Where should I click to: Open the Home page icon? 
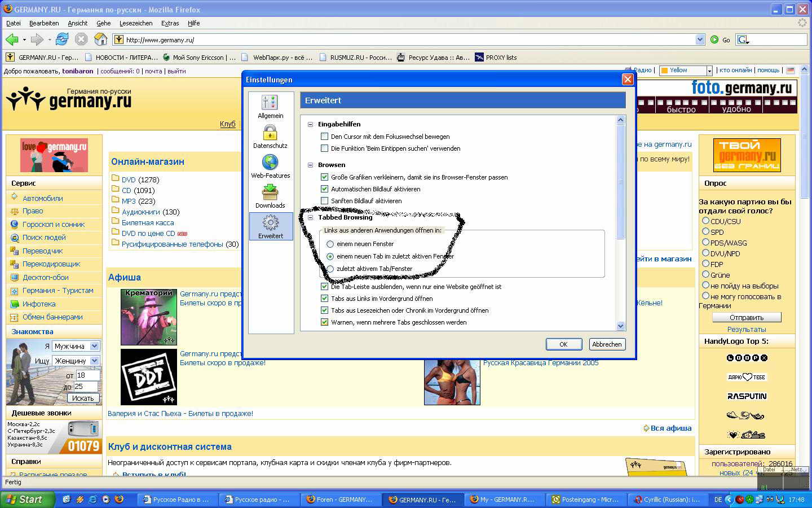(100, 39)
